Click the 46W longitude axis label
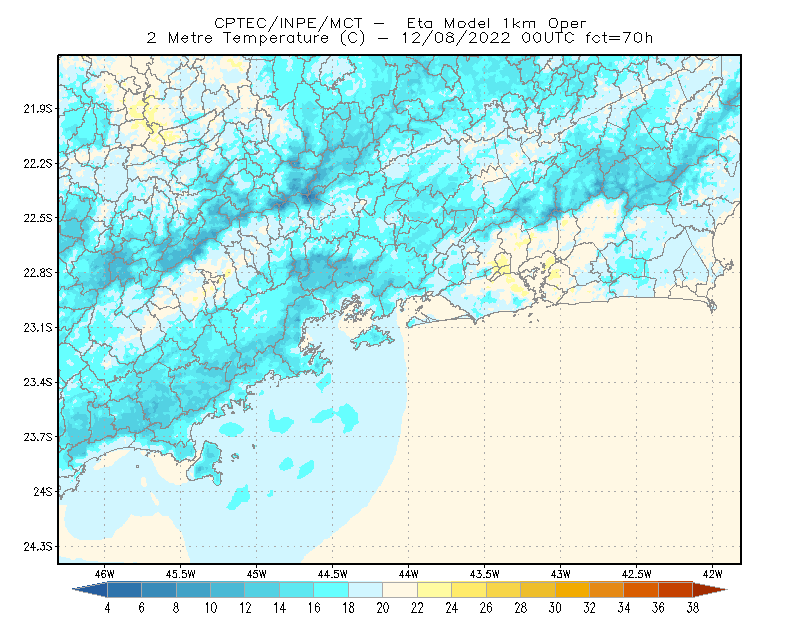 point(104,574)
